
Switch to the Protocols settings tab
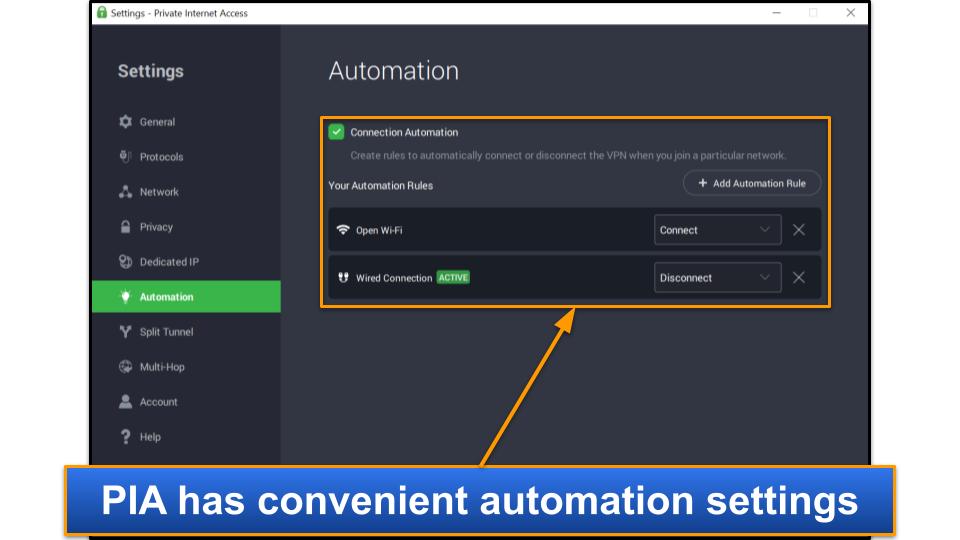186,157
